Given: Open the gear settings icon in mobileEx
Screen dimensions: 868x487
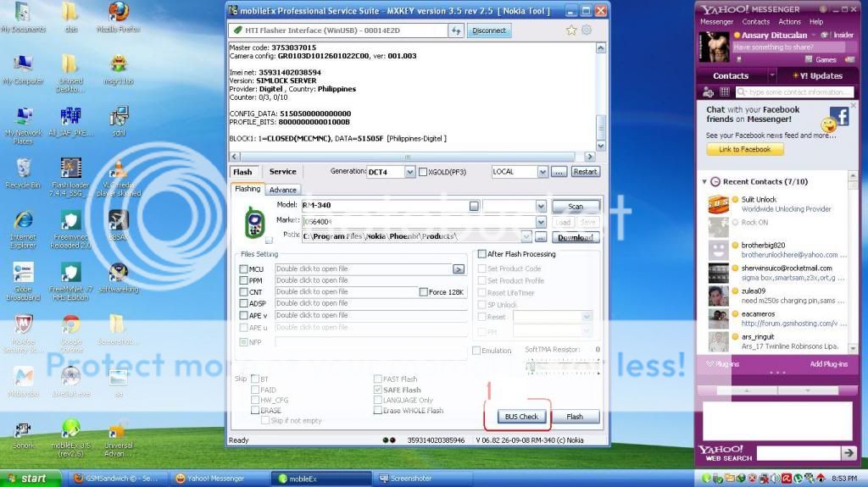Looking at the screenshot, I should (587, 30).
